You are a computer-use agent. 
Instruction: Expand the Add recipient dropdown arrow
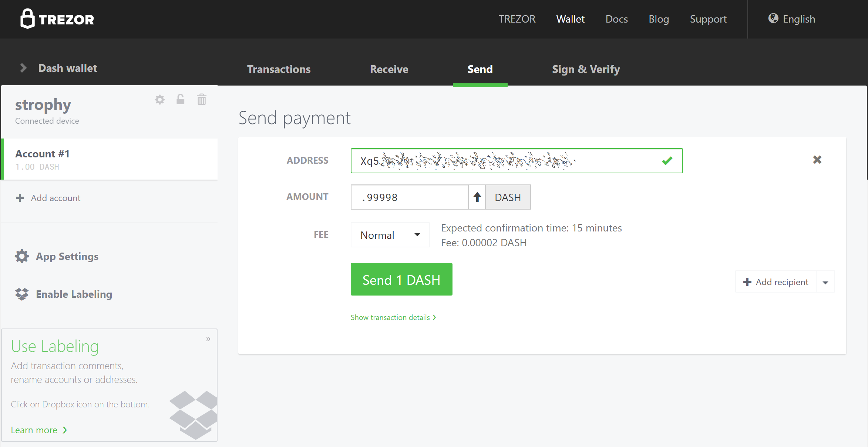click(x=825, y=282)
